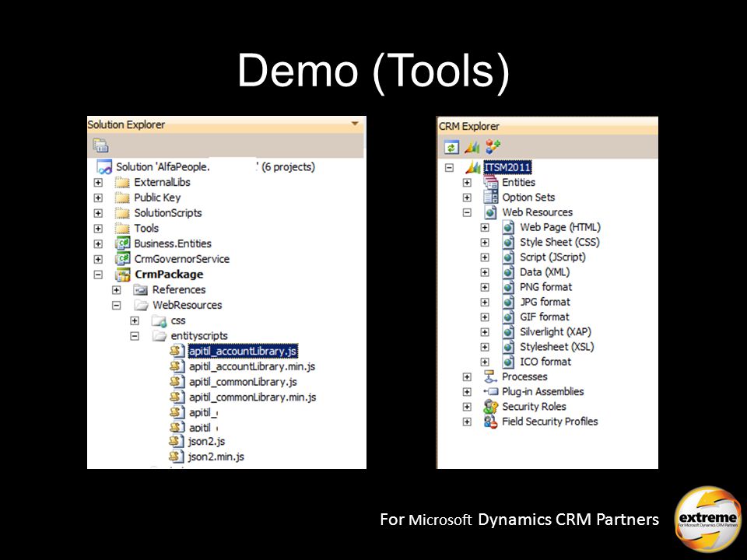Collapse the entityscripts folder
Viewport: 747px width, 560px height.
click(135, 336)
